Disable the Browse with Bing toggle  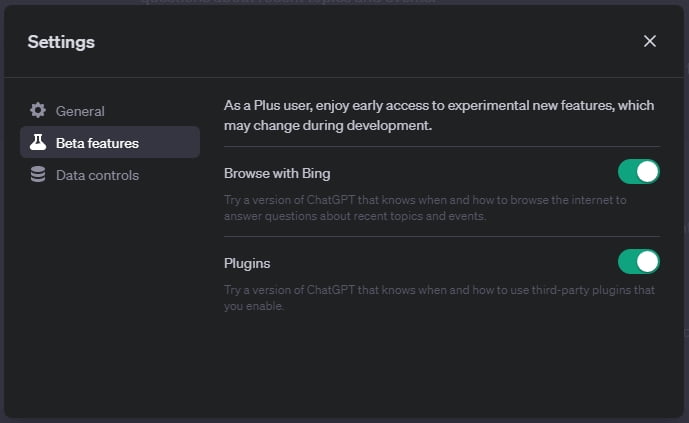638,172
